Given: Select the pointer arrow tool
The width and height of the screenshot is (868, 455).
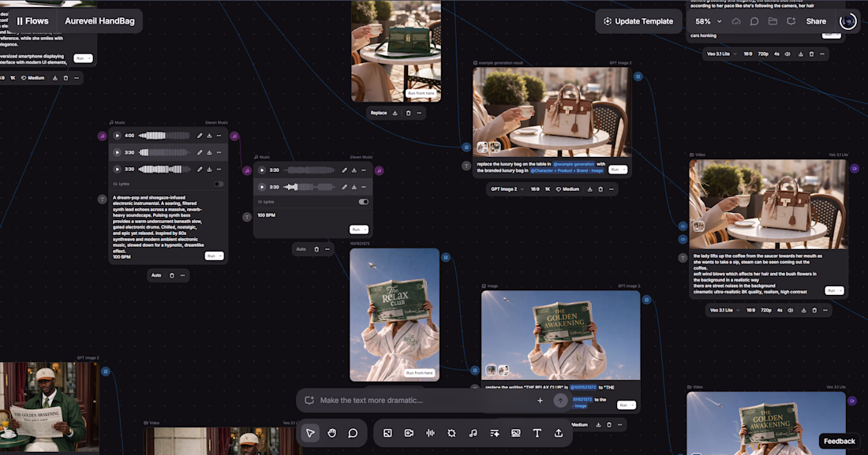Looking at the screenshot, I should click(x=310, y=433).
